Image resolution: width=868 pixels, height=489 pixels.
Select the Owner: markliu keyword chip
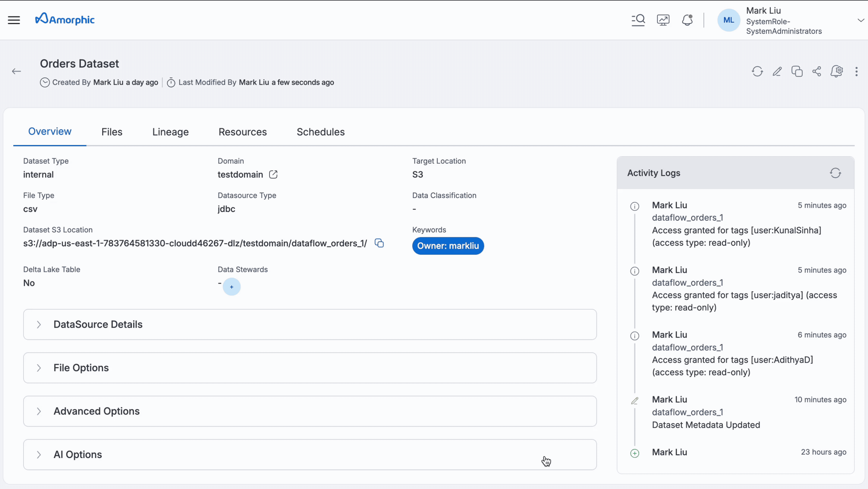[x=448, y=246]
